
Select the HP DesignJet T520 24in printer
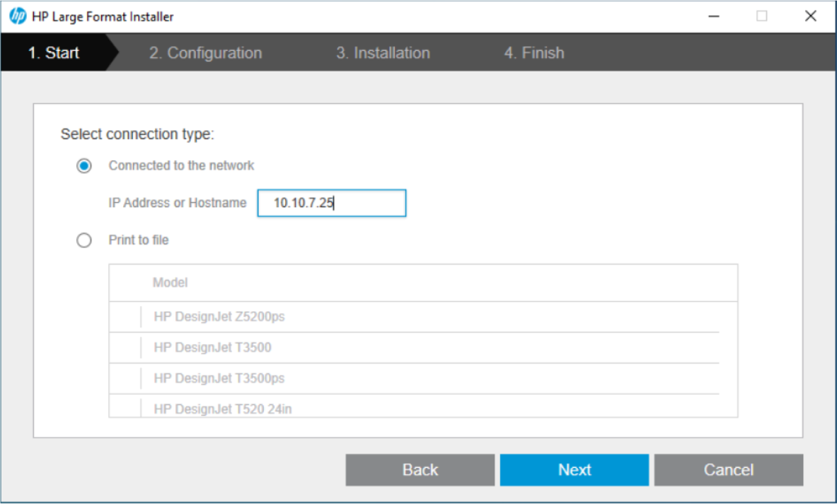pyautogui.click(x=221, y=409)
